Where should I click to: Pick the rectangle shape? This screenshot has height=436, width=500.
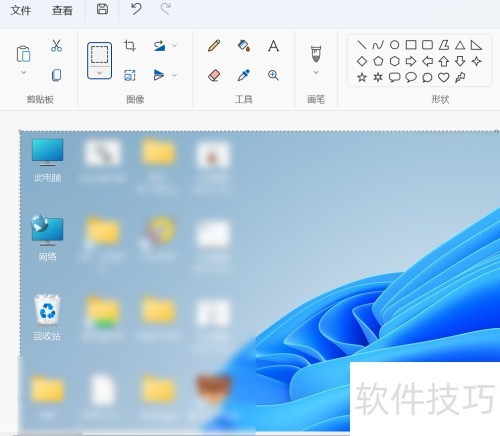411,45
